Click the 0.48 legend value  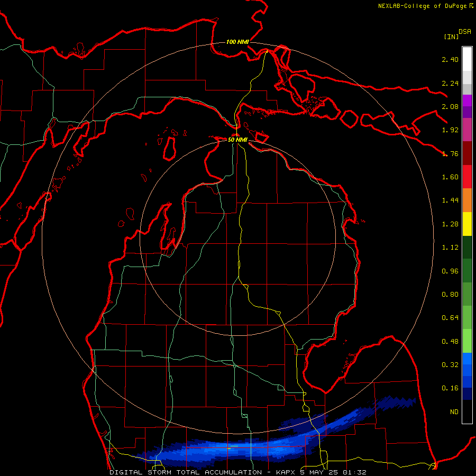click(x=450, y=342)
